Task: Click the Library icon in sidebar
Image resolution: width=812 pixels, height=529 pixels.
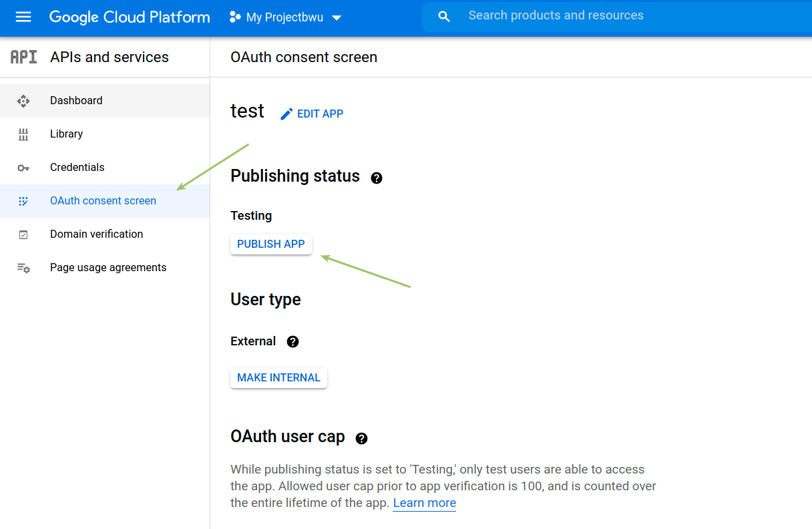Action: click(x=23, y=134)
